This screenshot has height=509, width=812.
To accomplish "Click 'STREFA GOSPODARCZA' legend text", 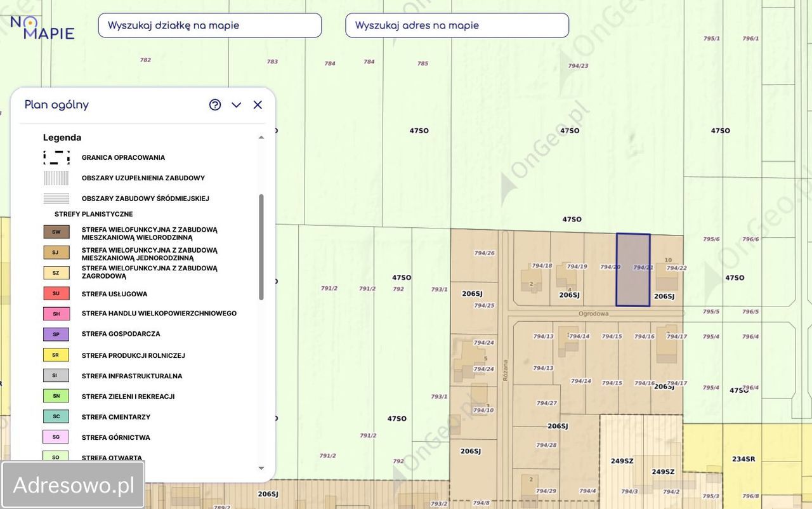I will (121, 334).
